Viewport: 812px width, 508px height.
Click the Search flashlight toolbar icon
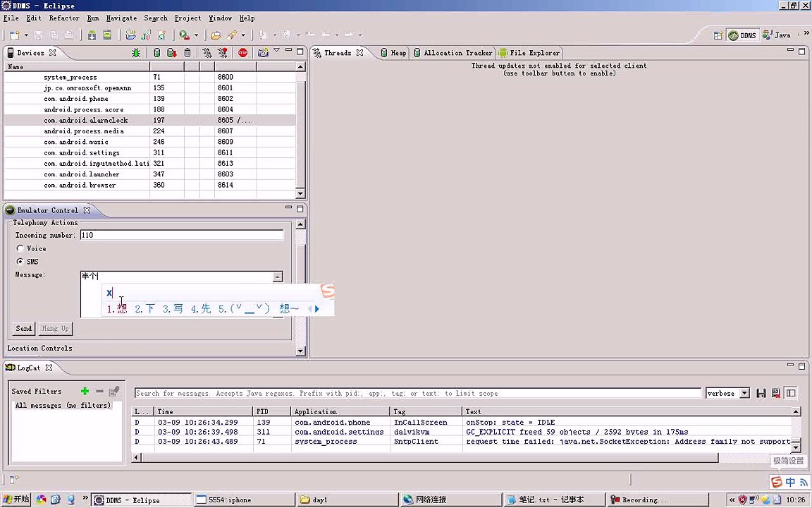point(231,35)
